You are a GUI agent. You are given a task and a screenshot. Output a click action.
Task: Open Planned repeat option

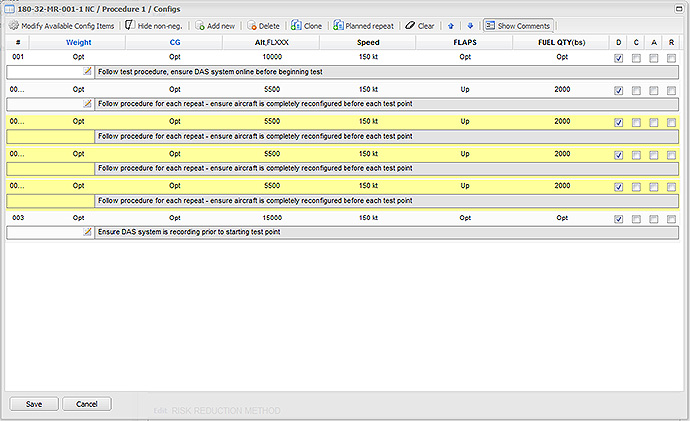pyautogui.click(x=363, y=26)
